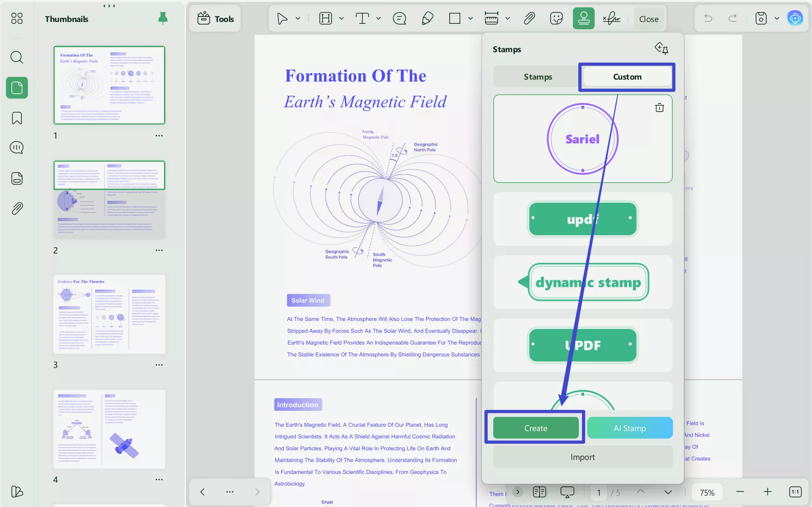The height and width of the screenshot is (507, 812).
Task: Expand the shape tool dropdown
Action: coord(471,18)
